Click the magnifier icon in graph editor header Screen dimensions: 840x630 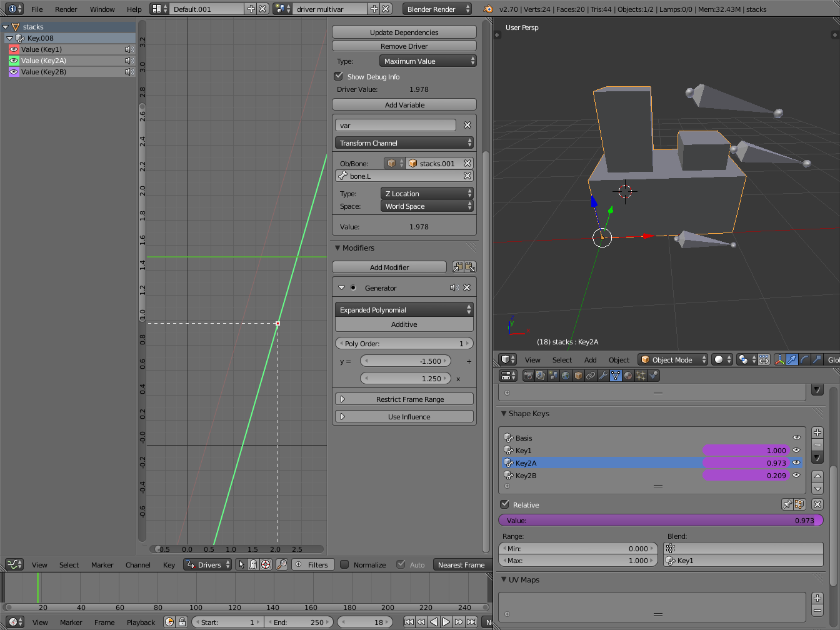tap(282, 564)
